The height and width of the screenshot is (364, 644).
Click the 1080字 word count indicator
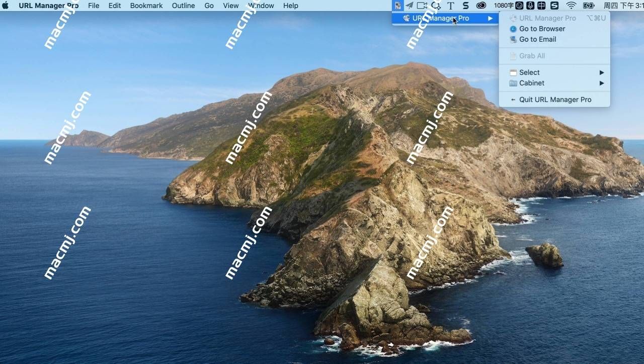click(504, 6)
